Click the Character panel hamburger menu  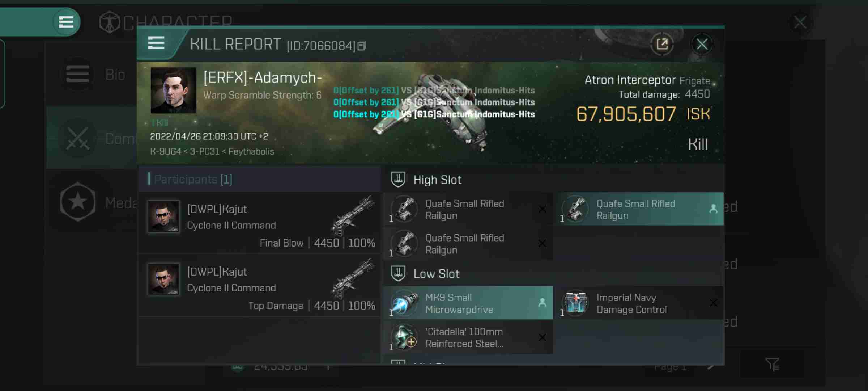click(x=66, y=22)
